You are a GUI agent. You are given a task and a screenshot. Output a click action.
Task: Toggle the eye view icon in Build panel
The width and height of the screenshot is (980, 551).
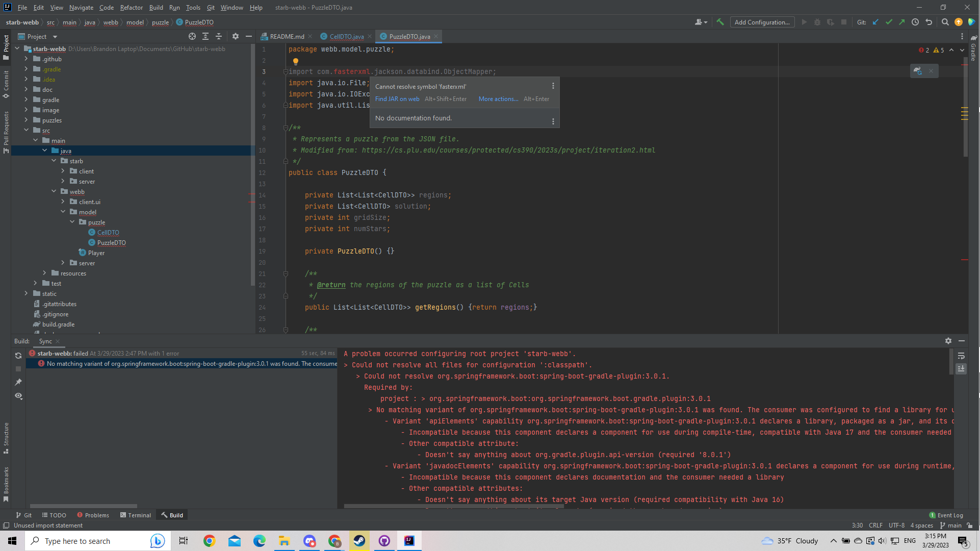click(x=18, y=396)
